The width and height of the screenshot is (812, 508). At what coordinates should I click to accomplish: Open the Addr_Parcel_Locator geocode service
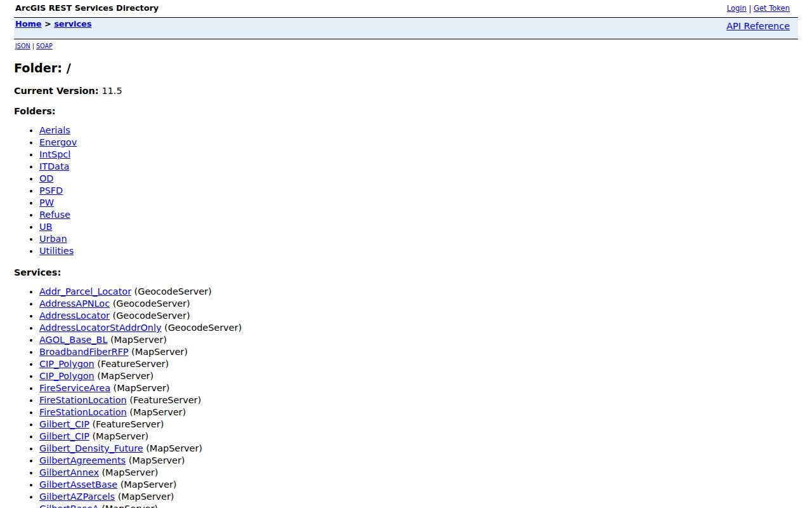click(x=85, y=291)
